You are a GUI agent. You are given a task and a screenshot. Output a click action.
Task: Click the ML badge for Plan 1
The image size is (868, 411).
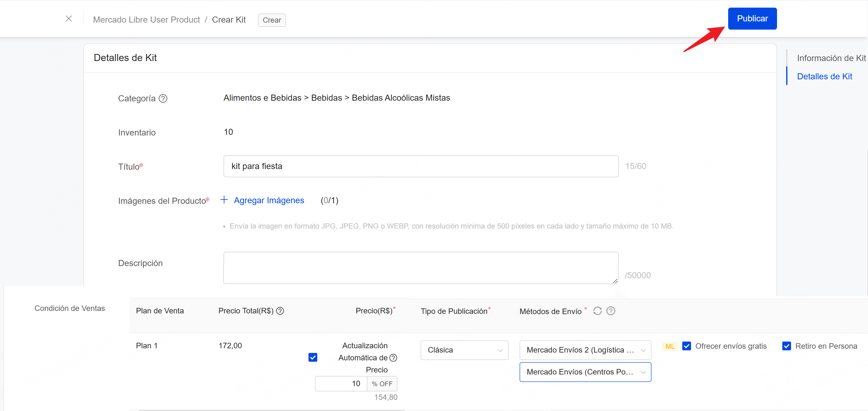point(670,346)
